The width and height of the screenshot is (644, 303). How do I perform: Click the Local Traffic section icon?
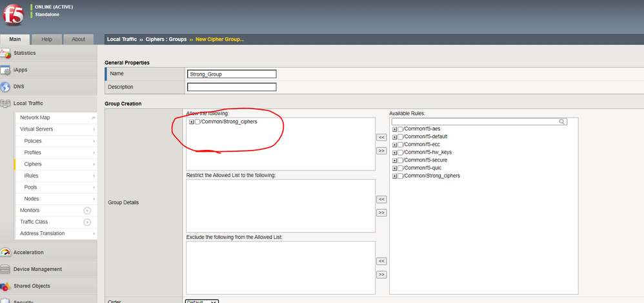click(5, 103)
